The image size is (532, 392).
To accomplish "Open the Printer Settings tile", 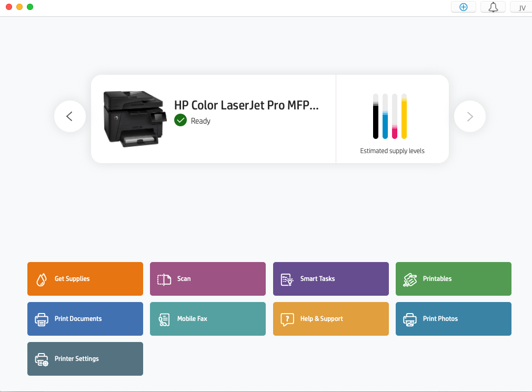I will point(85,359).
